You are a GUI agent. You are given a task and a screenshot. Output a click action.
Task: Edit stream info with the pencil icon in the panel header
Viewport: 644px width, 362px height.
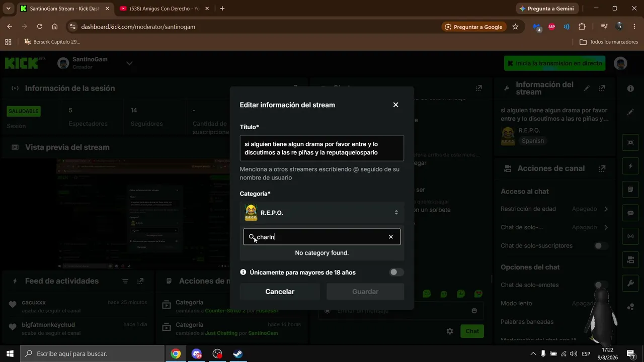[x=587, y=88]
